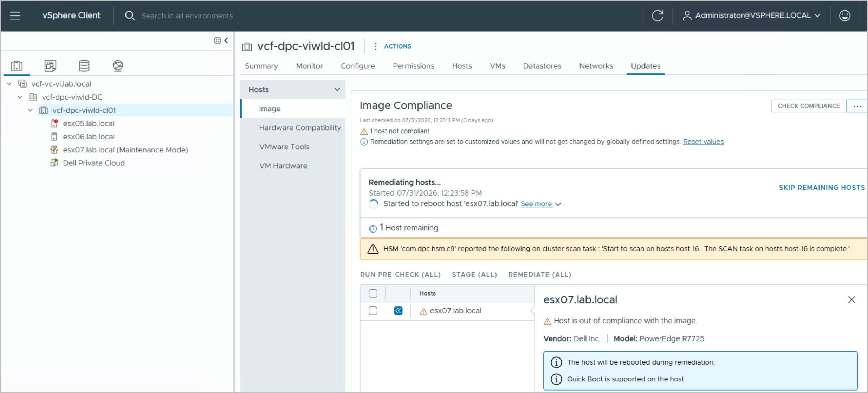Click the Dell Private Cloud vApp icon
The image size is (868, 393).
[54, 163]
